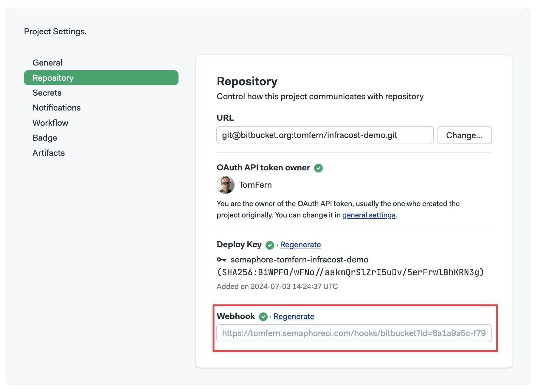
Task: Open Badge settings page
Action: (45, 138)
